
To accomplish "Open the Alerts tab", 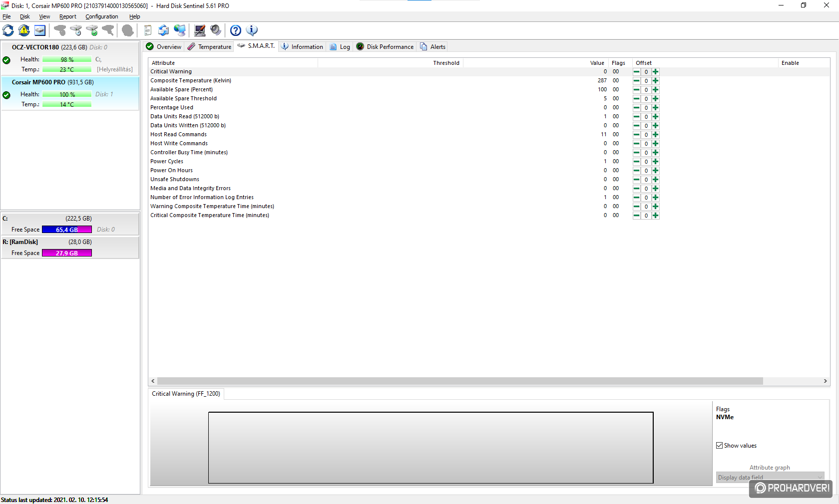I will [x=432, y=47].
